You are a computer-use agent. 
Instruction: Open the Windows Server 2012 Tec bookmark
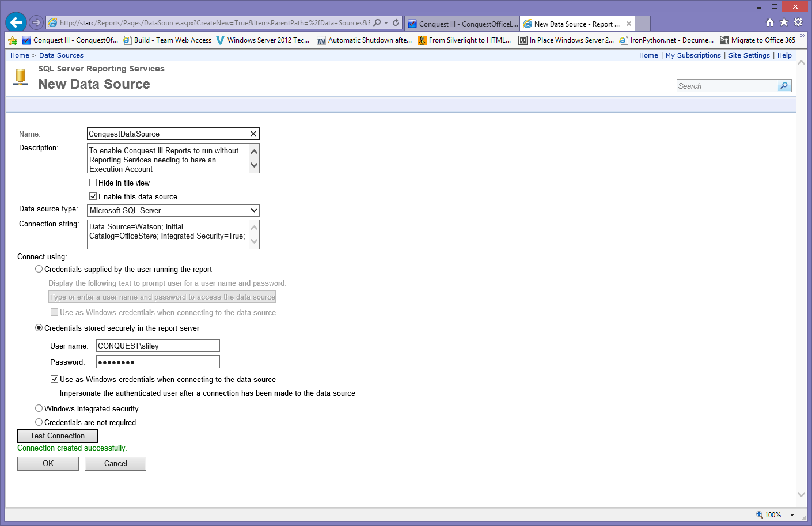263,40
